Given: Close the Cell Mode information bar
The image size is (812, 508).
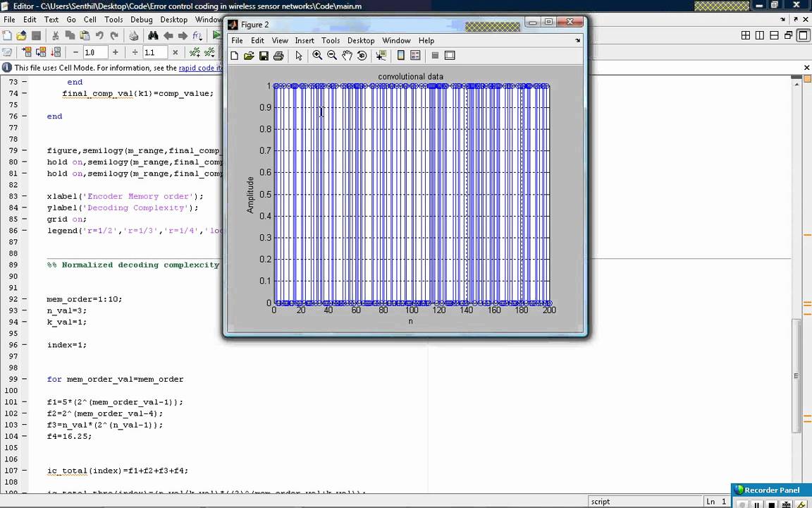Looking at the screenshot, I should click(x=806, y=68).
